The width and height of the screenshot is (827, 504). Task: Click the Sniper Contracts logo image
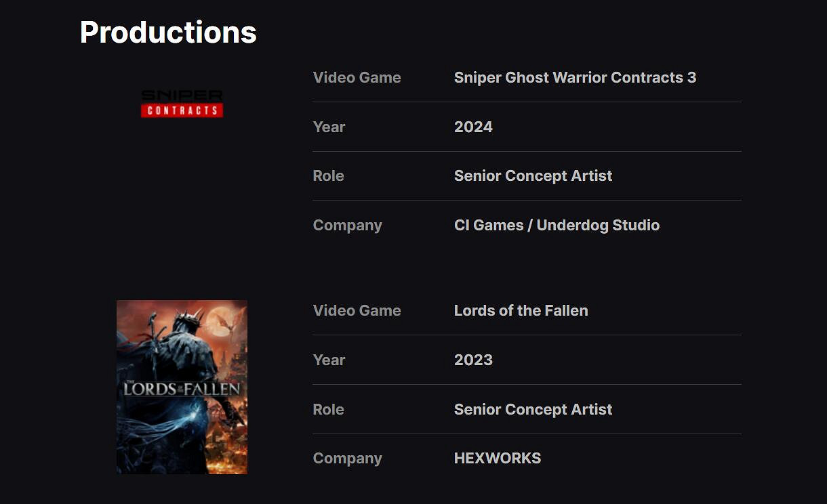click(182, 104)
